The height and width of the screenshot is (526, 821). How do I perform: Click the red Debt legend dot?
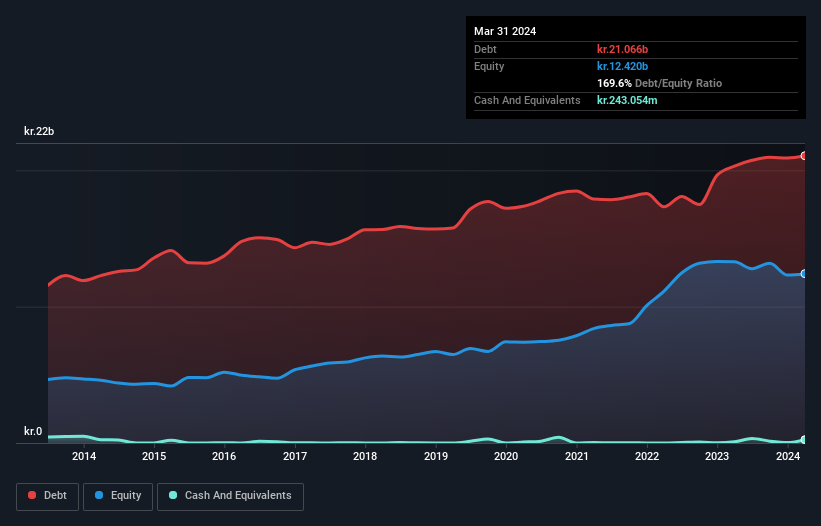click(32, 495)
